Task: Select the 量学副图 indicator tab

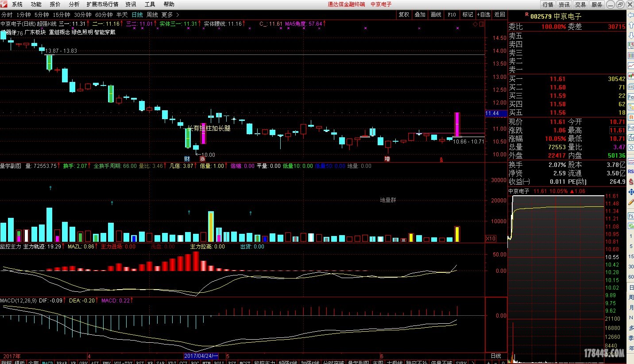Action: point(358,363)
